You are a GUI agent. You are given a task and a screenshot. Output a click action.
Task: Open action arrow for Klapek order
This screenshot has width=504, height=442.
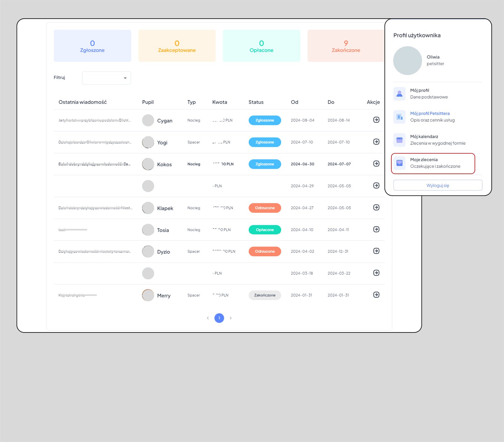click(x=376, y=207)
